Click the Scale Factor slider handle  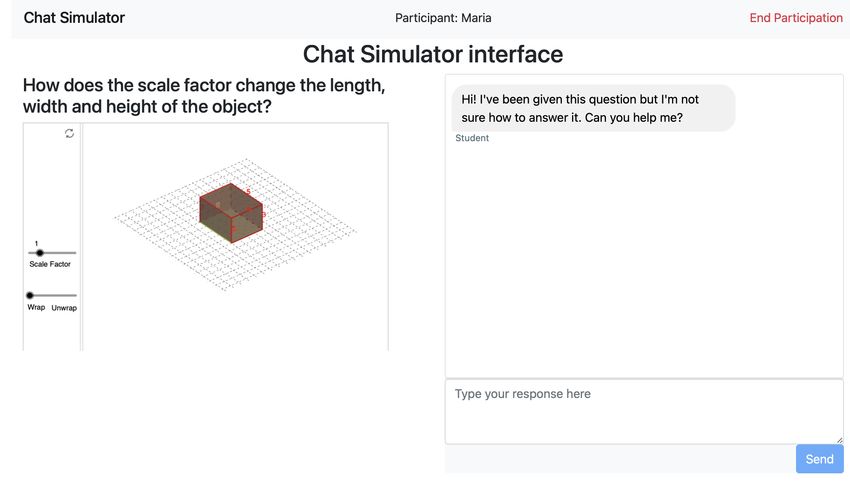[40, 253]
